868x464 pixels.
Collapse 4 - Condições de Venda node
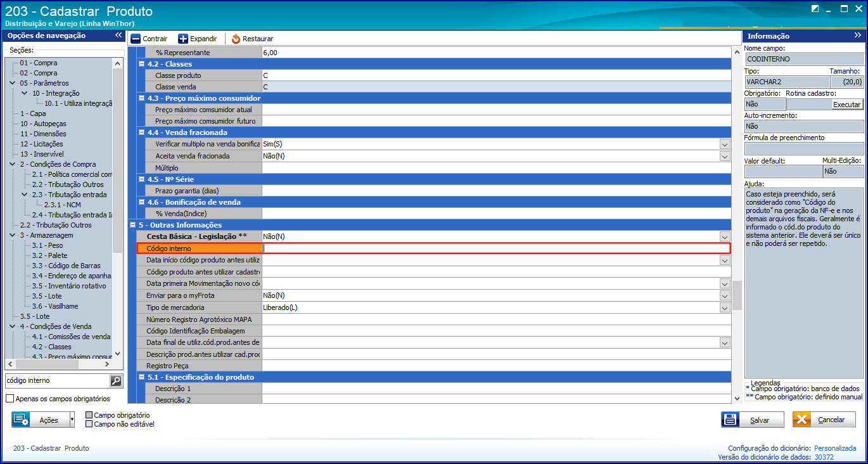[13, 326]
